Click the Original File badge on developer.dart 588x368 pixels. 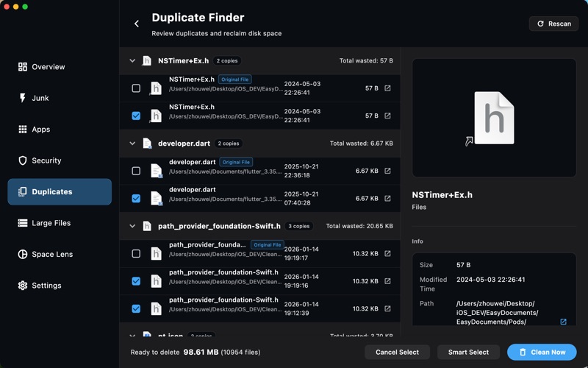(x=236, y=162)
